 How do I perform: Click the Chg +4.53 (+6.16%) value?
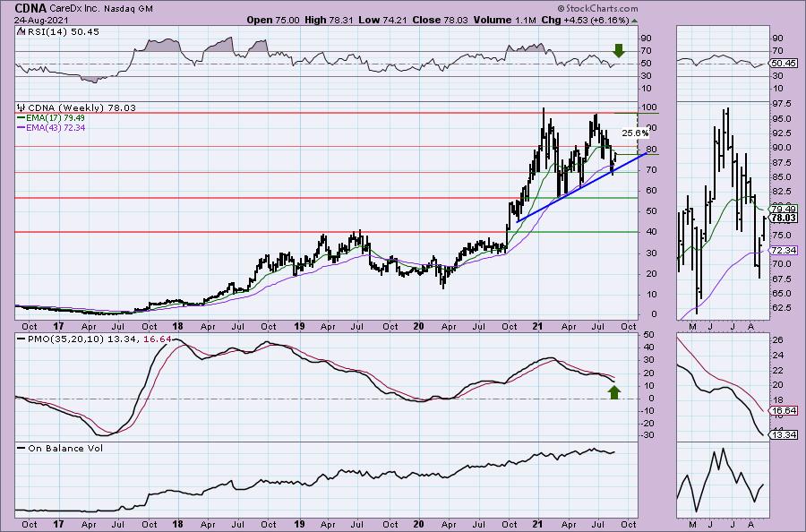(585, 20)
